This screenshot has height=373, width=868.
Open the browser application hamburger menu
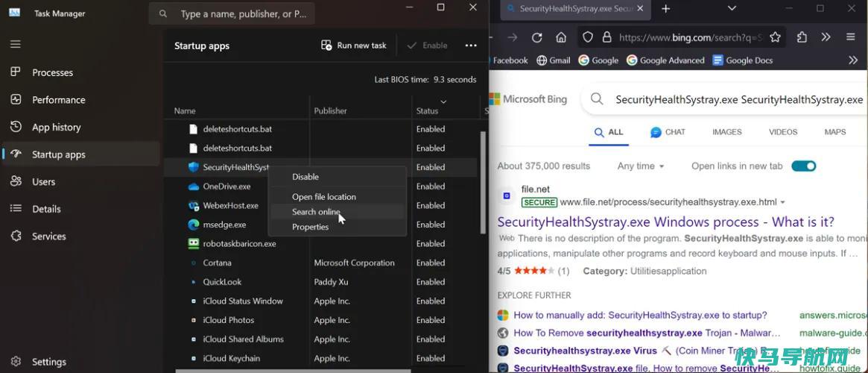pos(851,37)
